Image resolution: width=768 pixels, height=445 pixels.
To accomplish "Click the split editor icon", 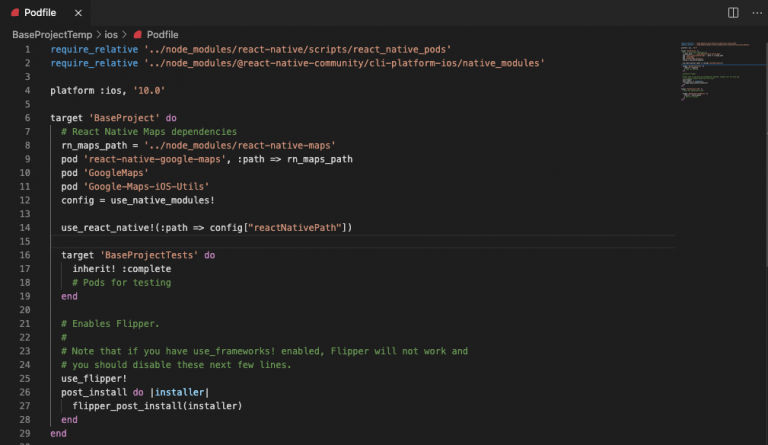I will (733, 13).
